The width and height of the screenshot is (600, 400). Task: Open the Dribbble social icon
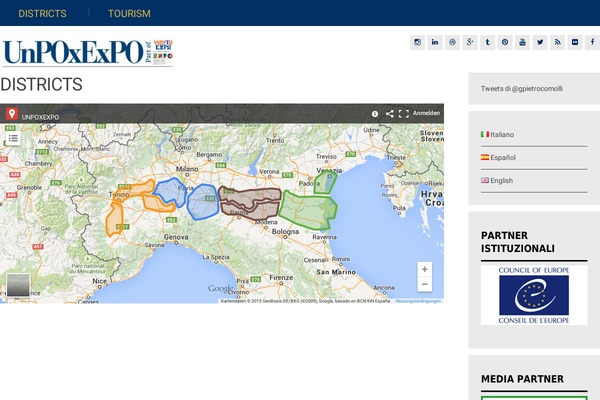click(x=452, y=42)
